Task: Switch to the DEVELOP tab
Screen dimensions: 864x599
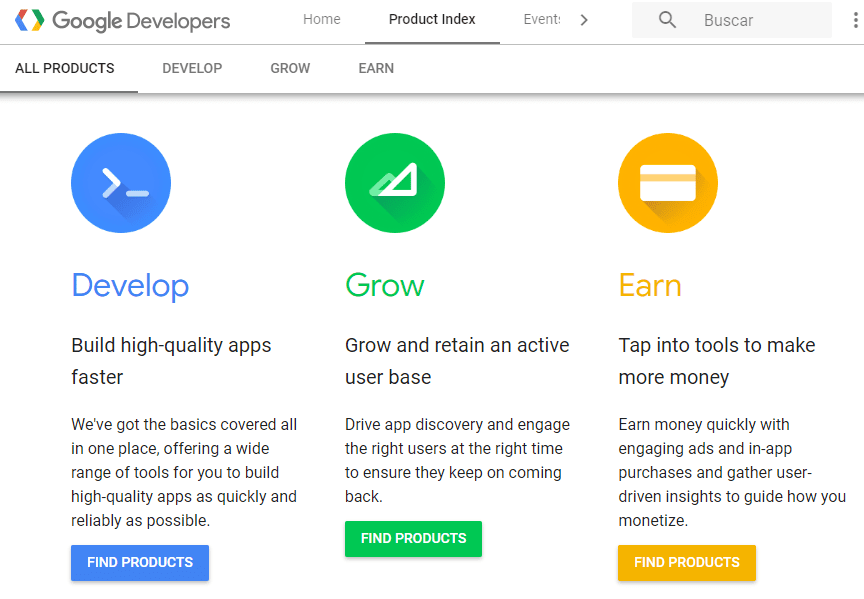Action: click(192, 68)
